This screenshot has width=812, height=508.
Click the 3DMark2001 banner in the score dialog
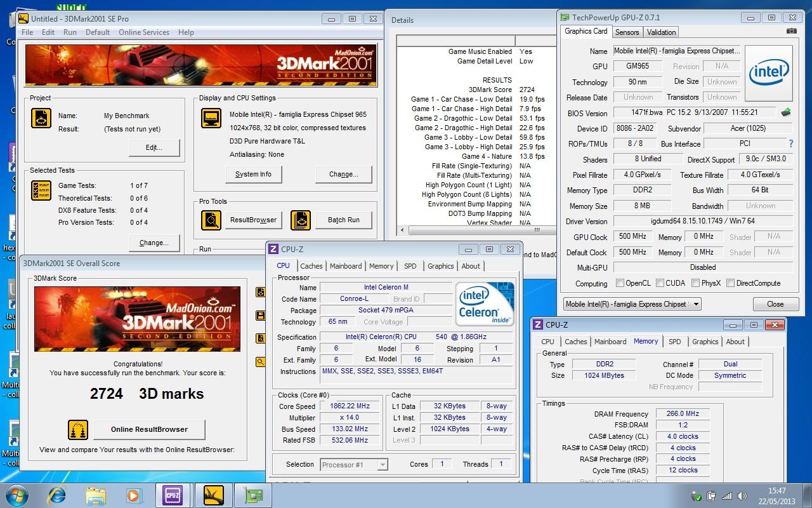point(137,319)
